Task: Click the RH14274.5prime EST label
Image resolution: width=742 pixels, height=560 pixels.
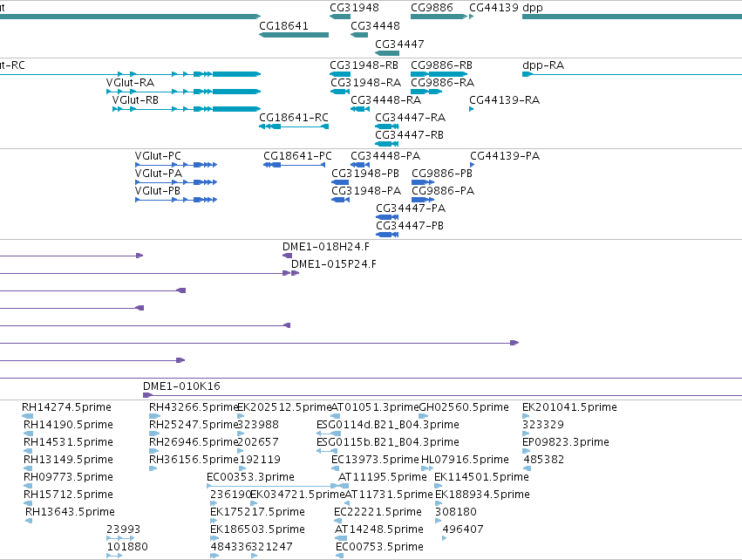Action: click(67, 407)
